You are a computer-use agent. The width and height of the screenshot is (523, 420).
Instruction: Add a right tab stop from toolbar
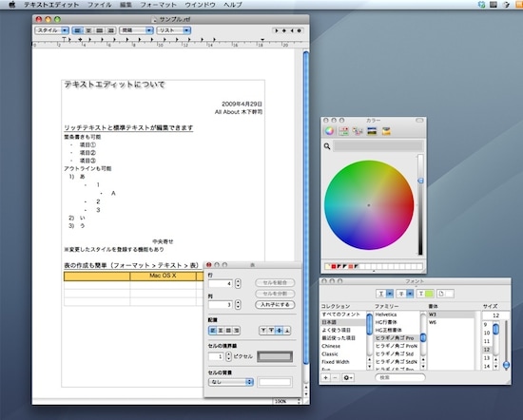click(292, 30)
